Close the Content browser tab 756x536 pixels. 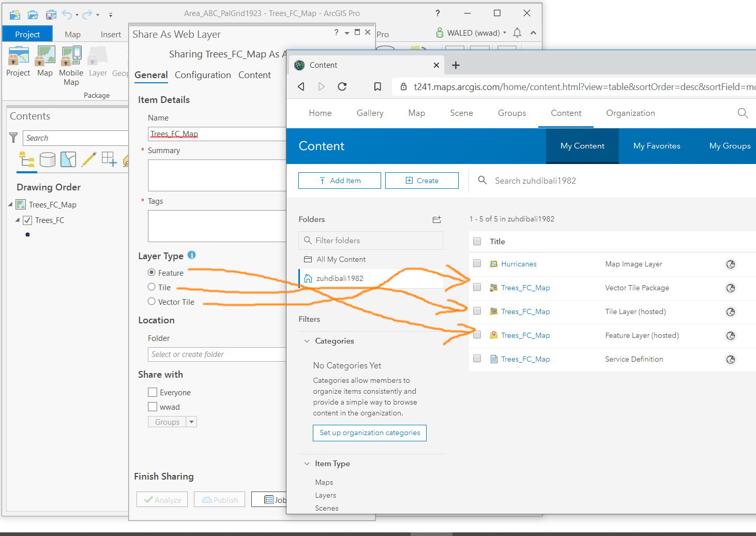click(x=436, y=65)
